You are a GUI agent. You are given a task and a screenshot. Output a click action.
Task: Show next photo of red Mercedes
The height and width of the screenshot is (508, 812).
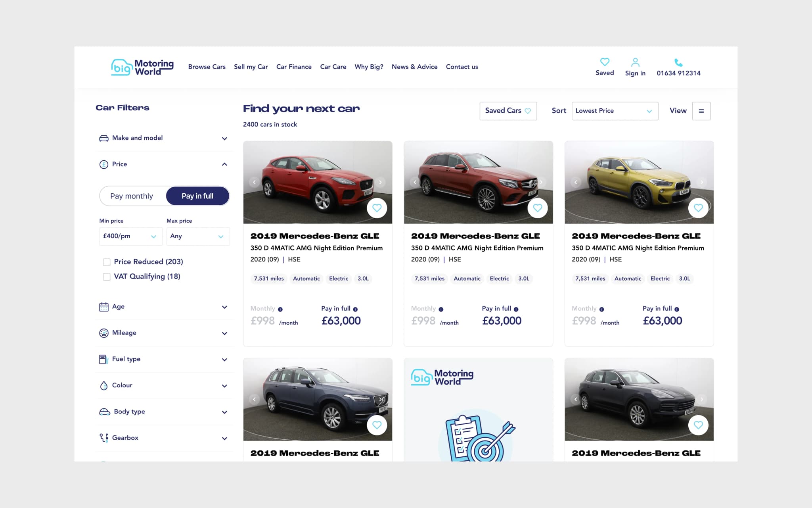541,182
